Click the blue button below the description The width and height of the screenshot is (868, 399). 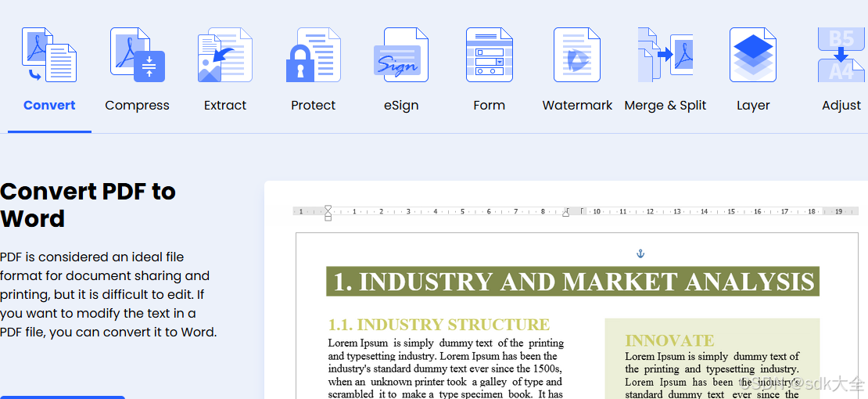coord(63,397)
